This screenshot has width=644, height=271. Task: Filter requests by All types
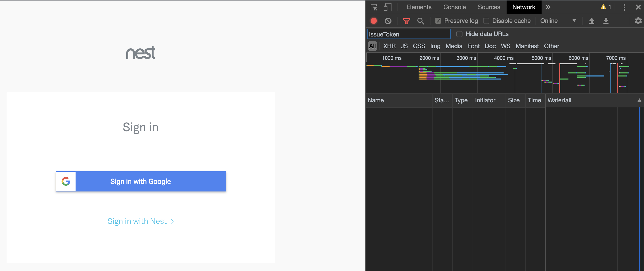point(372,46)
